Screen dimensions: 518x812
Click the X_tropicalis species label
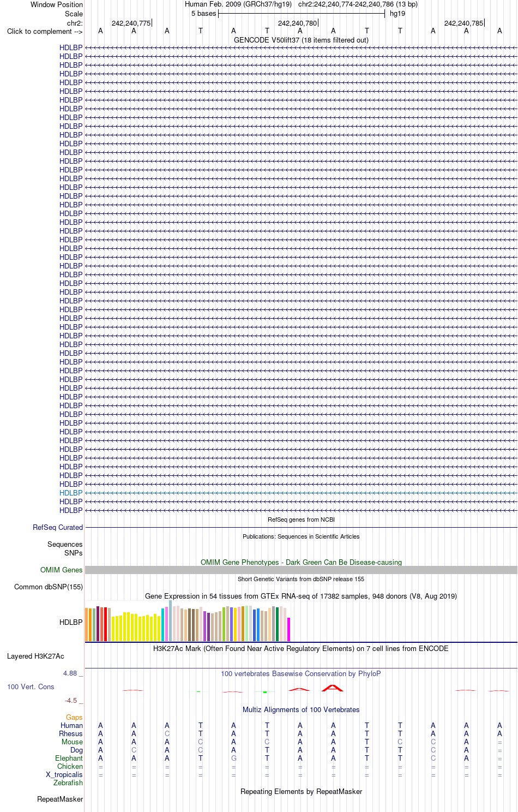point(64,774)
